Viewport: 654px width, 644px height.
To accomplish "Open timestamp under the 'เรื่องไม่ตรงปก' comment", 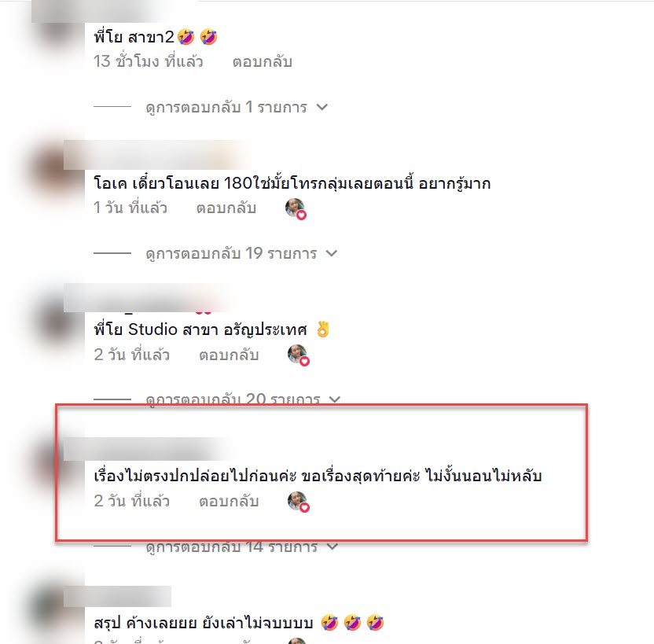I will click(131, 501).
